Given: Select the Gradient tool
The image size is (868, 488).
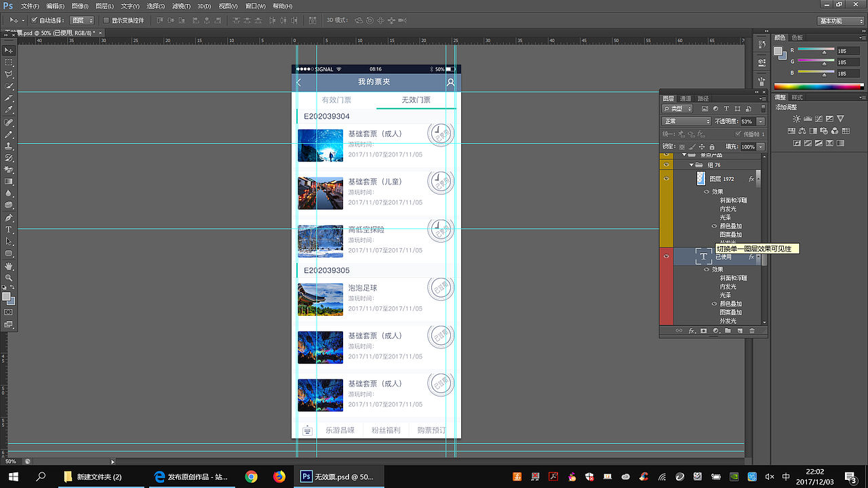Looking at the screenshot, I should (9, 182).
